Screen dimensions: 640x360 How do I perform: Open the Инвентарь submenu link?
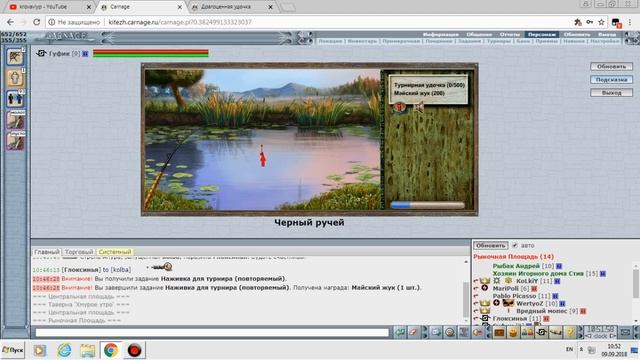coord(362,41)
